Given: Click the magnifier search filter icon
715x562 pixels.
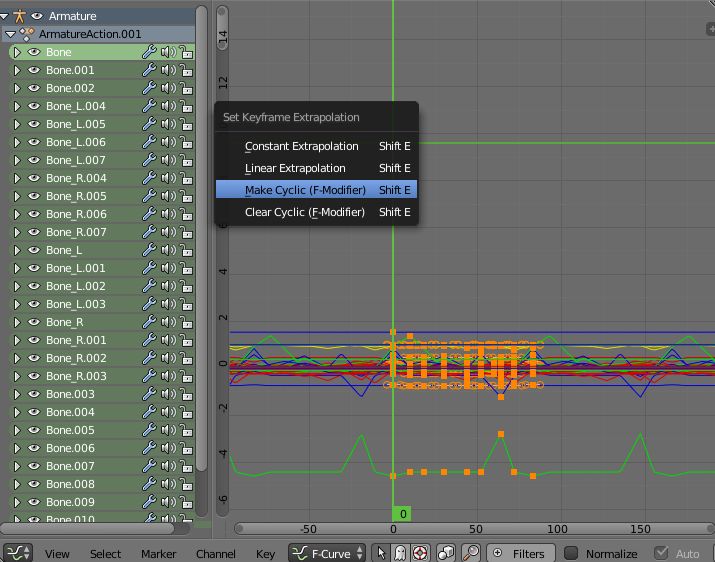Looking at the screenshot, I should (x=471, y=553).
